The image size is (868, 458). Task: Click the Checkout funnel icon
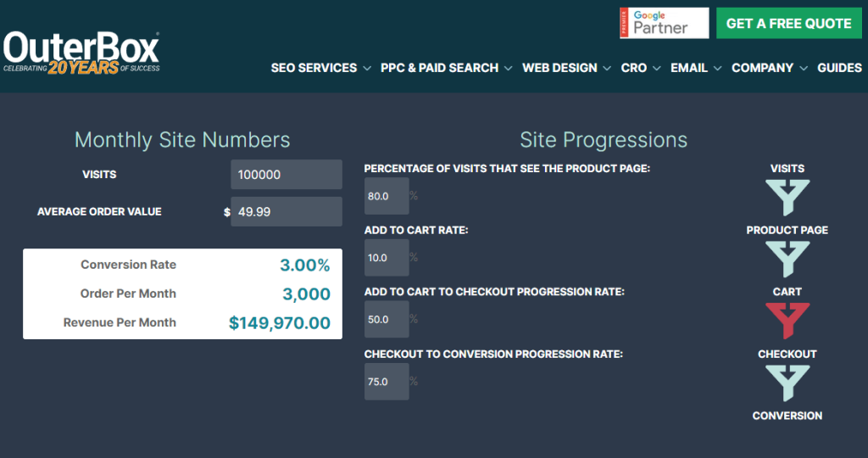pos(787,383)
